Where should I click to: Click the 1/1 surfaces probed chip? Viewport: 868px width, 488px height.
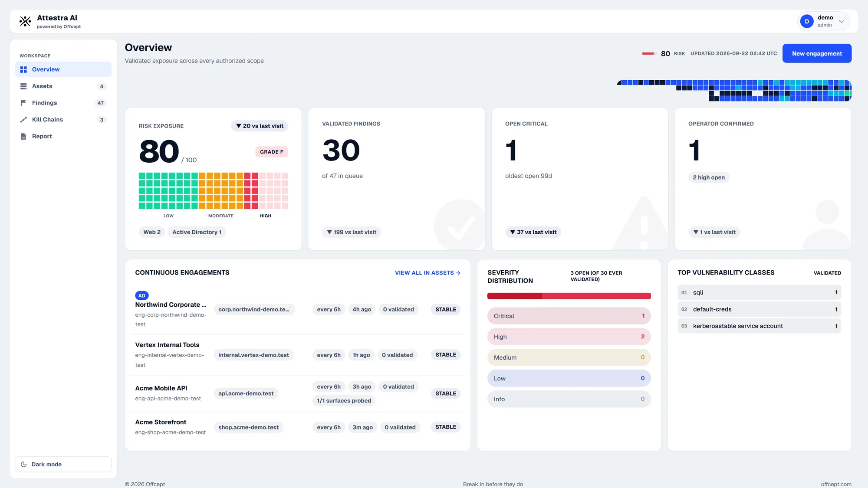tap(344, 401)
